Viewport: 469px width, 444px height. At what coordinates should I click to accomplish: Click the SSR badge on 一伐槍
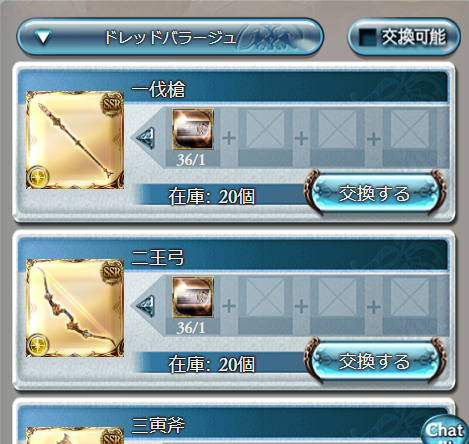tap(112, 104)
